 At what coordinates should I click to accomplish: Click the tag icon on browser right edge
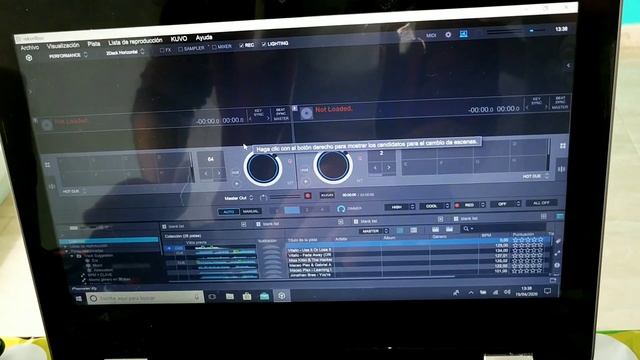pyautogui.click(x=558, y=242)
